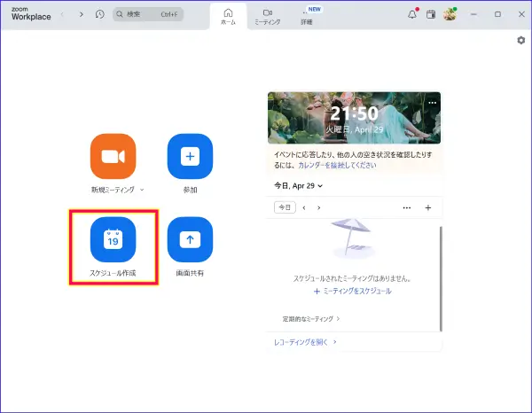Switch to the ホーム tab
Screen dimensions: 532x413
click(228, 17)
